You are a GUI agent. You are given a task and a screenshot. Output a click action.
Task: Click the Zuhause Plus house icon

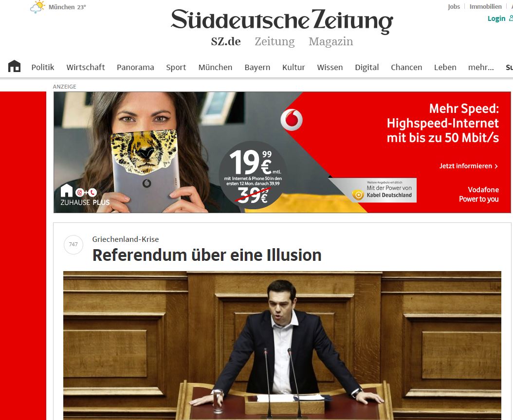click(66, 190)
